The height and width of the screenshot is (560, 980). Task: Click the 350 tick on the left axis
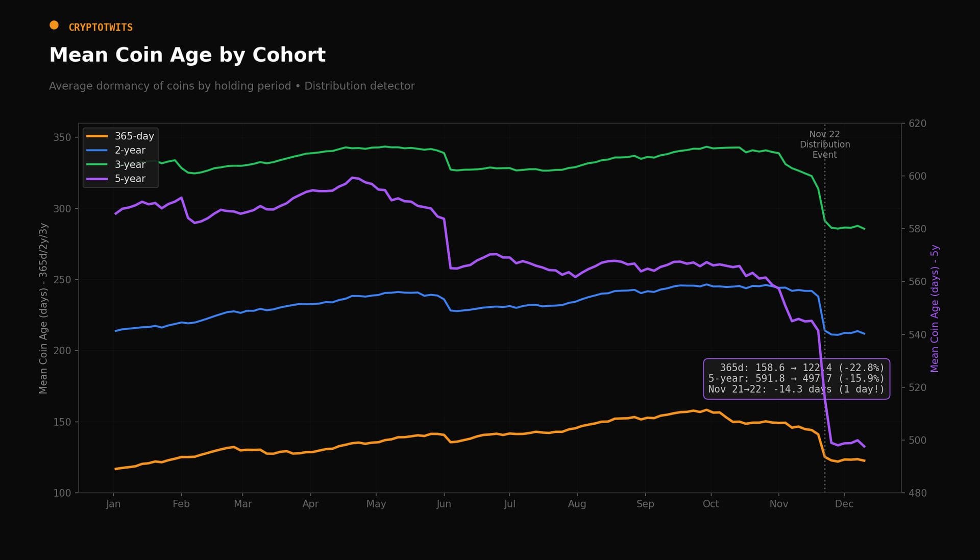[62, 137]
